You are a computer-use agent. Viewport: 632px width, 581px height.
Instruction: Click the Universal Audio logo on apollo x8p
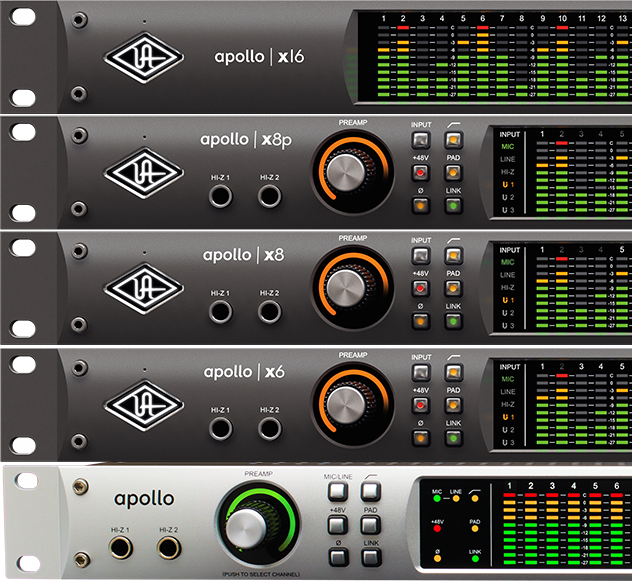[x=144, y=173]
